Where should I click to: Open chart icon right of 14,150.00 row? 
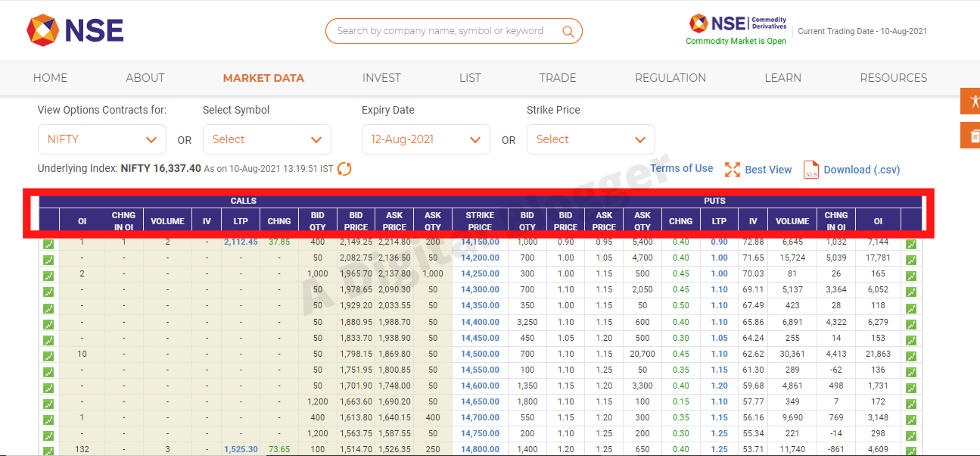click(911, 244)
